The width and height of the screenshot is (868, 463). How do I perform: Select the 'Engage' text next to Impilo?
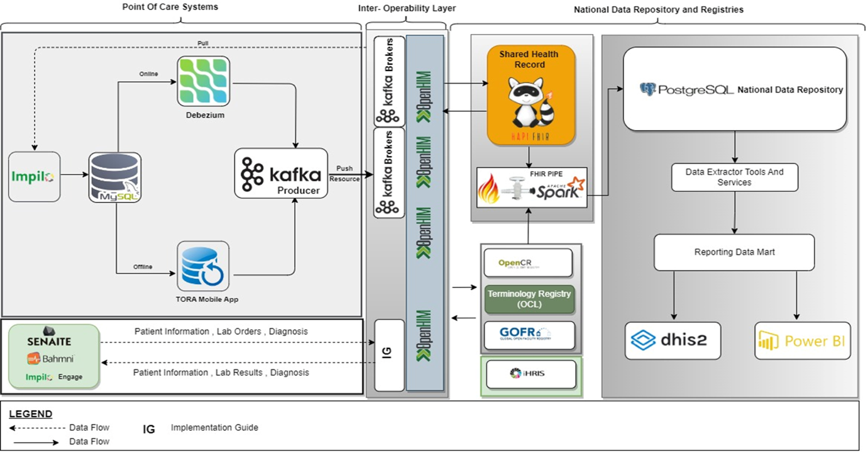pos(70,377)
